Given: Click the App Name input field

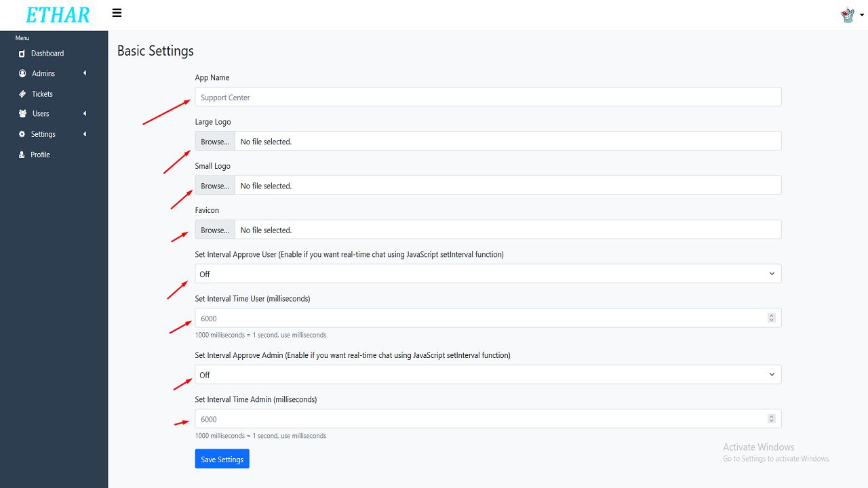Looking at the screenshot, I should point(488,97).
